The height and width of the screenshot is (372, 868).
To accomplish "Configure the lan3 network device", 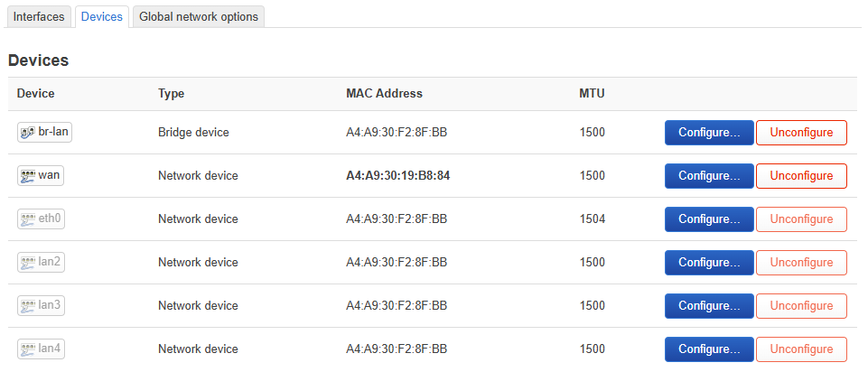I will click(x=709, y=305).
